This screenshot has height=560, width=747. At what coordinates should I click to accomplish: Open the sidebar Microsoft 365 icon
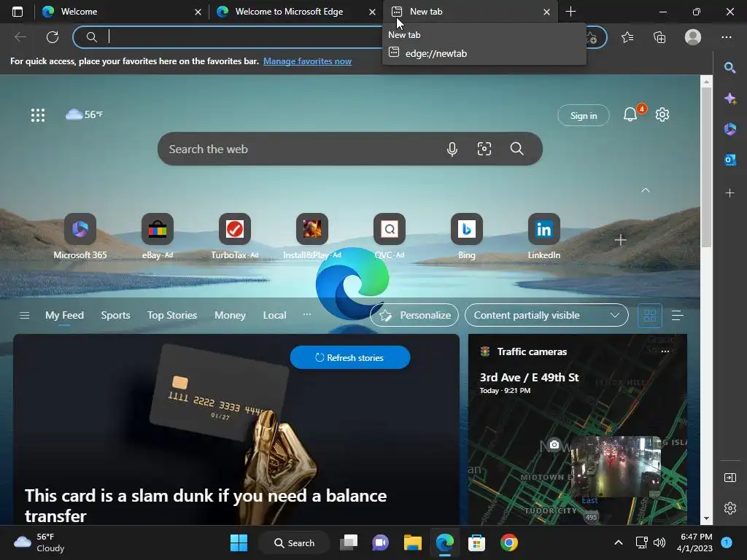tap(729, 129)
